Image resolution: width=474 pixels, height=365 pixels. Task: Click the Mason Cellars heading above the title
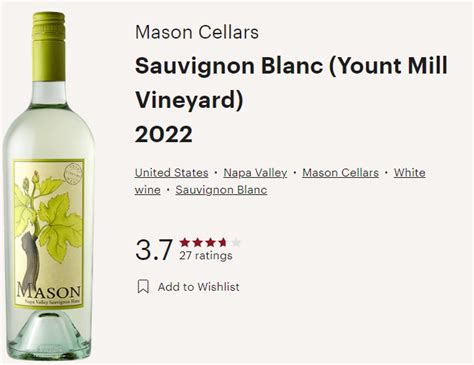click(x=197, y=32)
